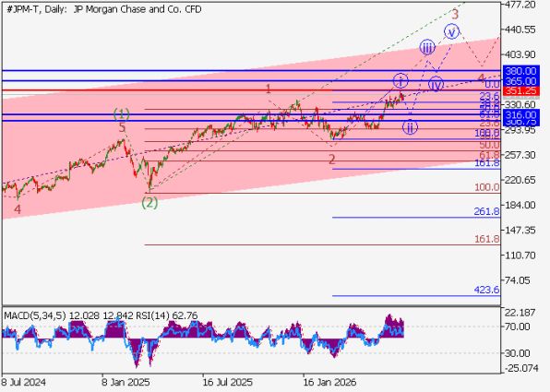
Task: Click the brown 100.0 Fibonacci level label
Action: 487,187
